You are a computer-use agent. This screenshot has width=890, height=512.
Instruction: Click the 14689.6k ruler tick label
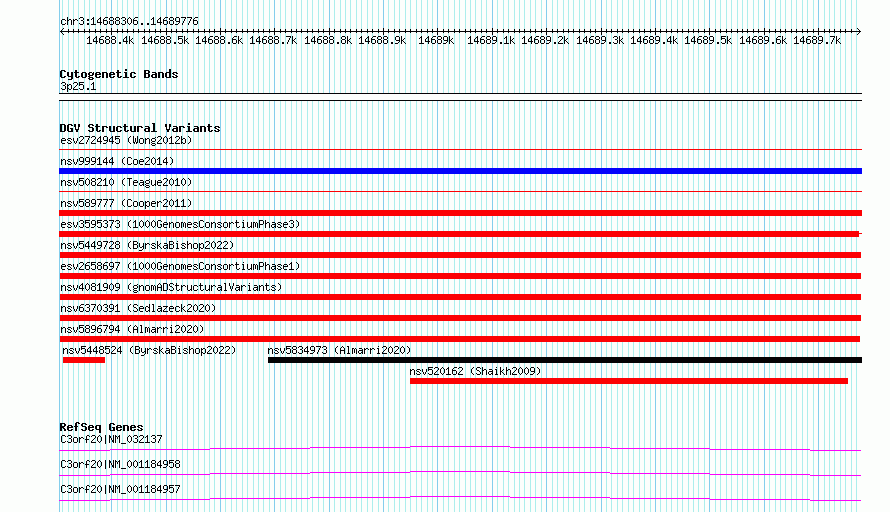[x=763, y=40]
